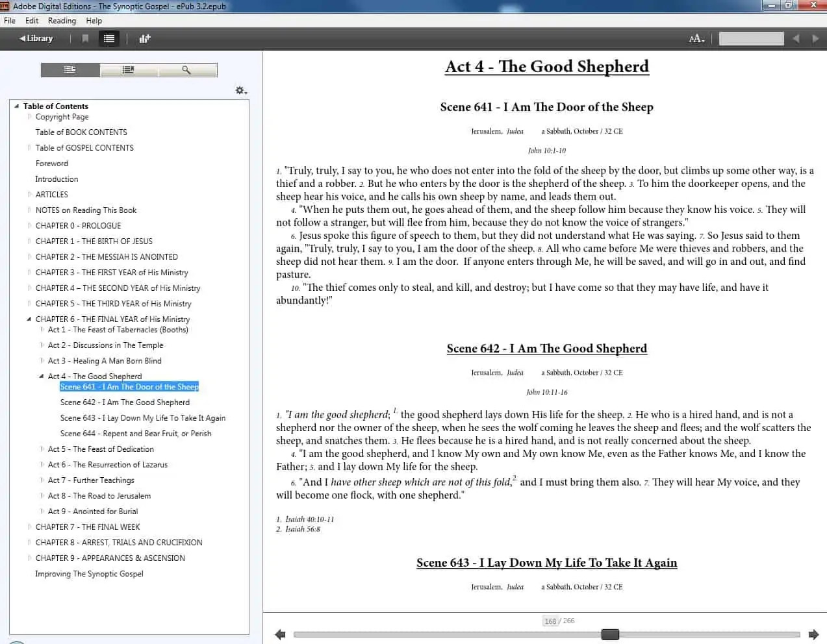The width and height of the screenshot is (827, 644).
Task: Toggle the navigation panel list icon
Action: 109,38
